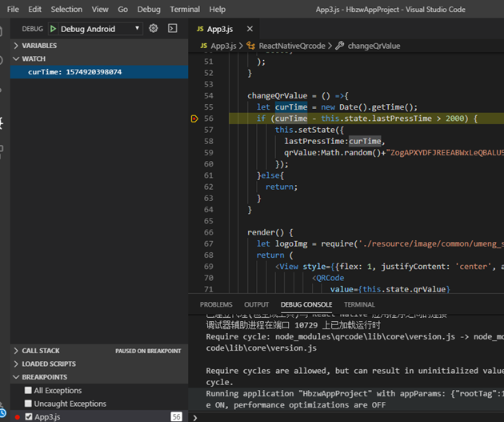Click line number 55 in the gutter
504x422 pixels.
click(x=209, y=107)
